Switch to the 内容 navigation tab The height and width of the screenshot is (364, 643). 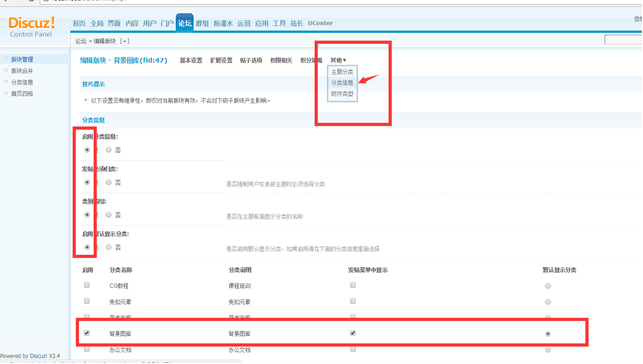click(x=132, y=23)
